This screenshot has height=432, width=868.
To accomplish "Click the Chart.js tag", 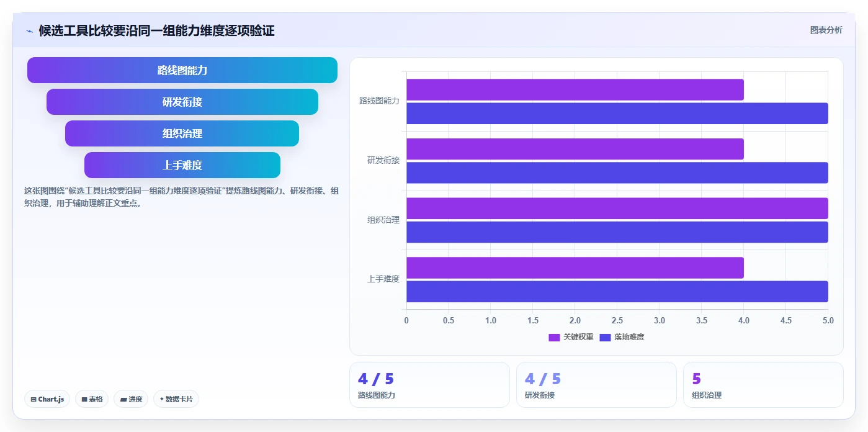I will point(47,399).
